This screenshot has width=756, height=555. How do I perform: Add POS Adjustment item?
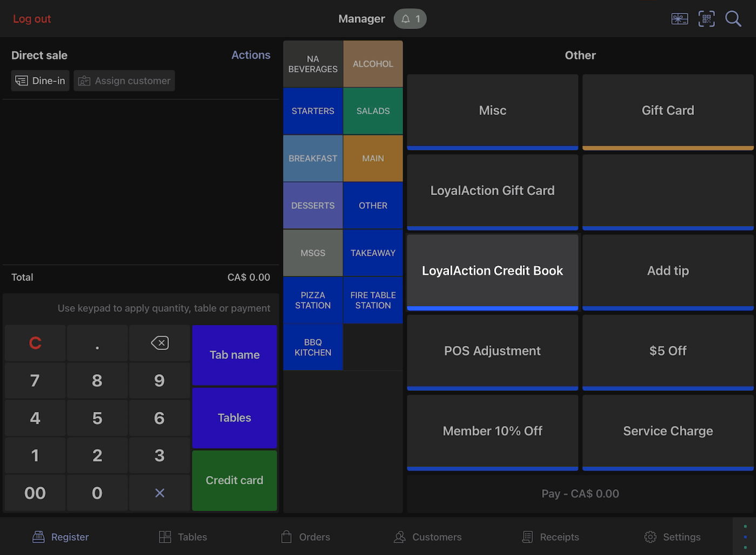pos(492,352)
